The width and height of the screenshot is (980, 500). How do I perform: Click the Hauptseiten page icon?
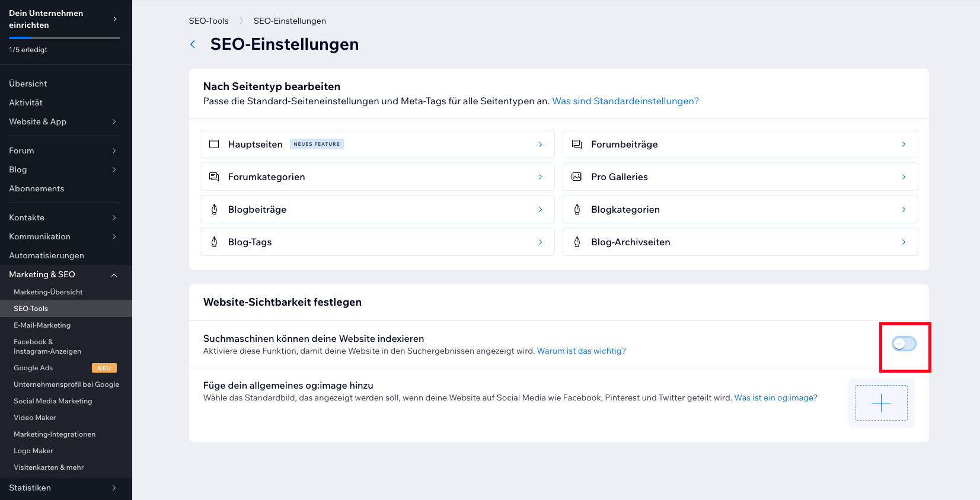click(215, 144)
